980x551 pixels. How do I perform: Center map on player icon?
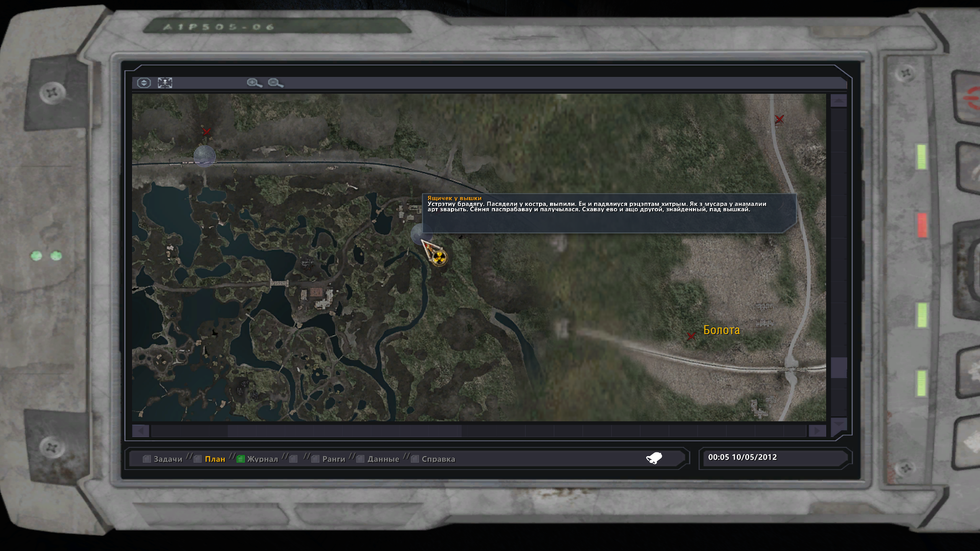(165, 83)
